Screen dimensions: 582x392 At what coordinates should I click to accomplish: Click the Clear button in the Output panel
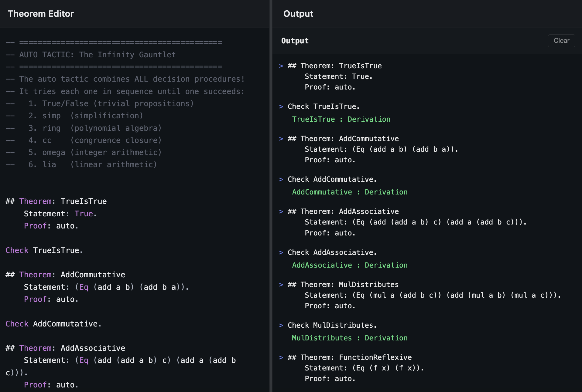point(561,41)
